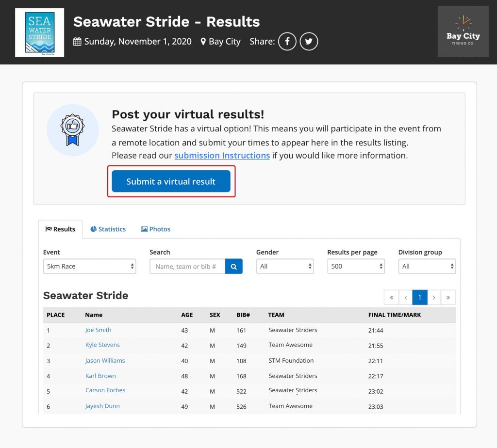Image resolution: width=497 pixels, height=448 pixels.
Task: Open the Results per page dropdown
Action: pyautogui.click(x=356, y=266)
